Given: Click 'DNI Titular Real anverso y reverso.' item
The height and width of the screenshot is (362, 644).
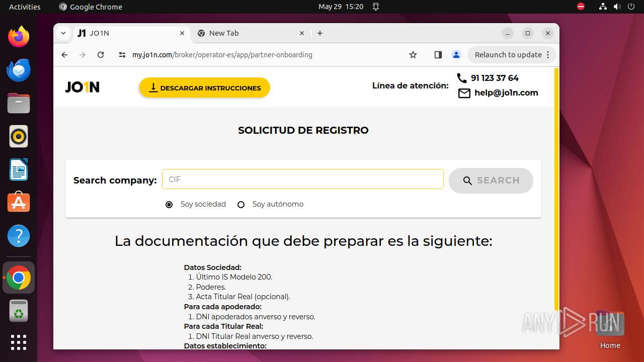Looking at the screenshot, I should coord(255,336).
